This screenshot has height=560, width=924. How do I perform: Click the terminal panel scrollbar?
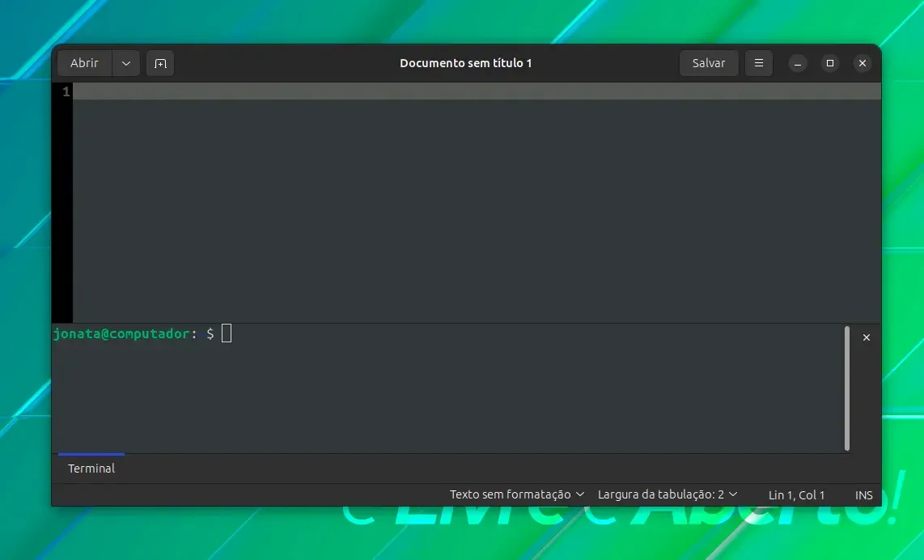pyautogui.click(x=847, y=388)
